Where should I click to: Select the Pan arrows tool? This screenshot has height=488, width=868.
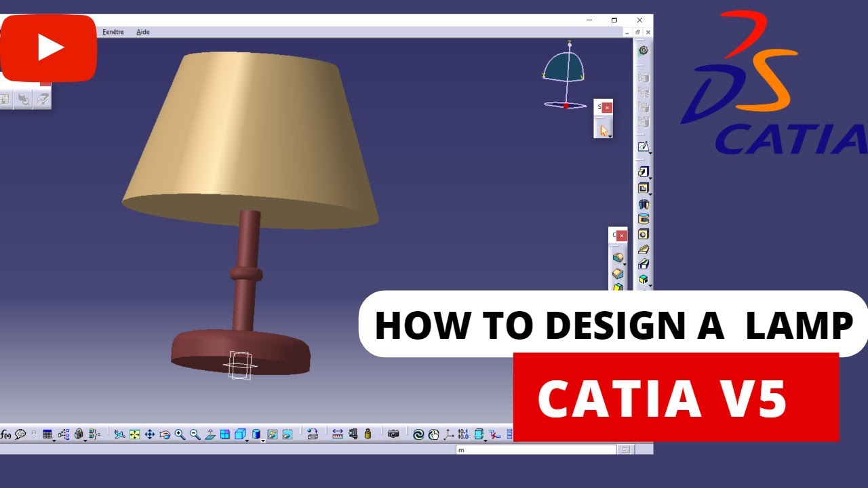pyautogui.click(x=149, y=434)
